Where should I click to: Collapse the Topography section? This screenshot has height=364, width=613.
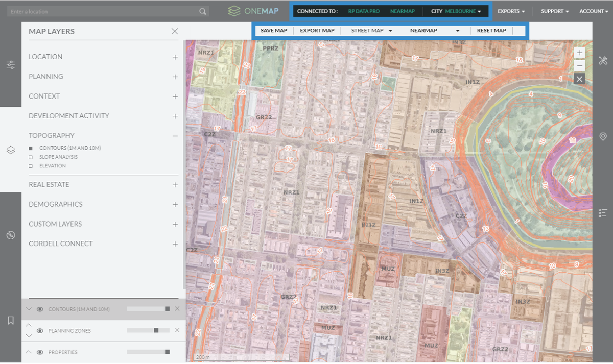pos(175,135)
